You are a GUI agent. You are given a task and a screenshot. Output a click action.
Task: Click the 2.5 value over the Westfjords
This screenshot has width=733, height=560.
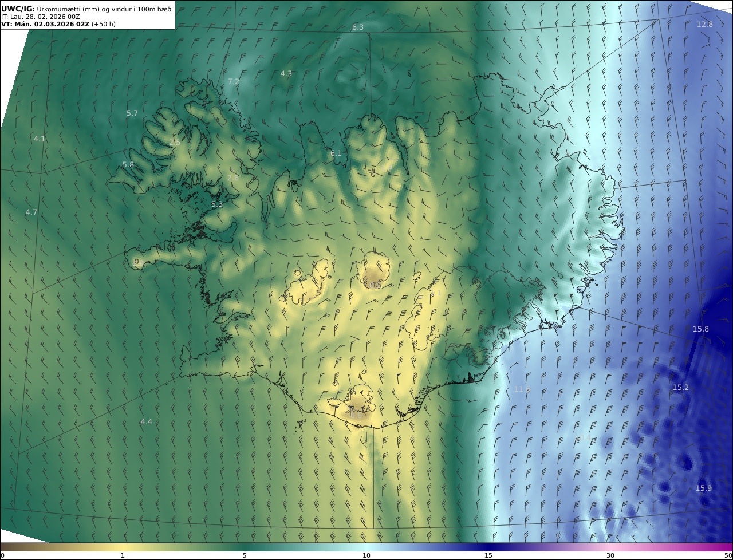coord(175,143)
